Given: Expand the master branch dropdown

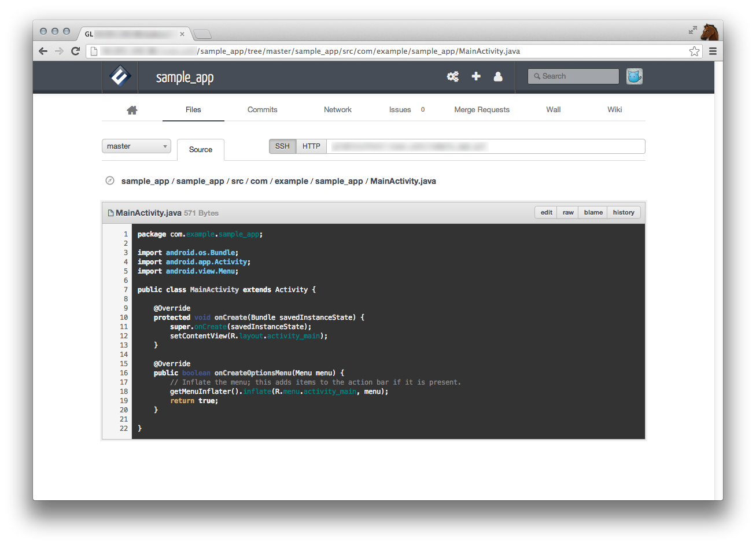Looking at the screenshot, I should coord(137,146).
